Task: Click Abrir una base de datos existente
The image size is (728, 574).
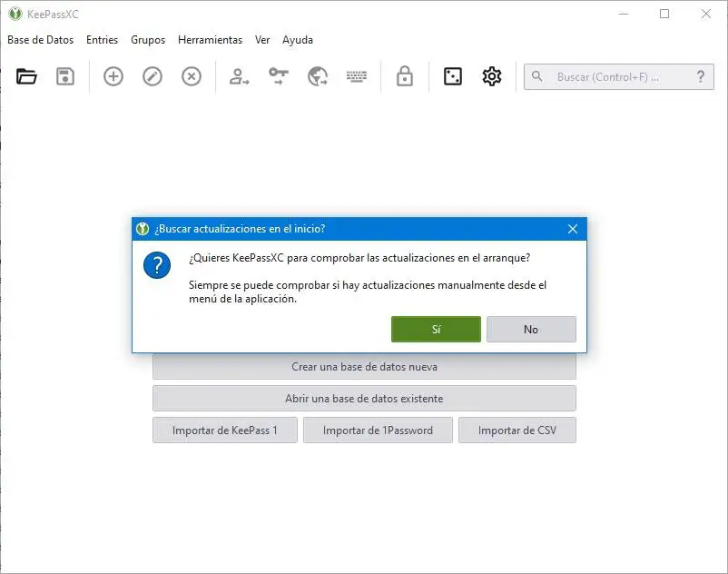Action: coord(365,399)
